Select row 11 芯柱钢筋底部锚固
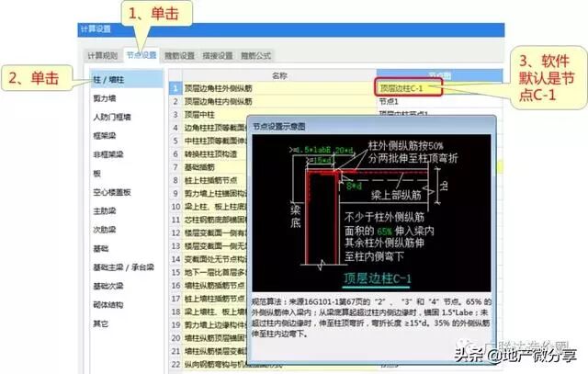The image size is (588, 374). click(214, 220)
